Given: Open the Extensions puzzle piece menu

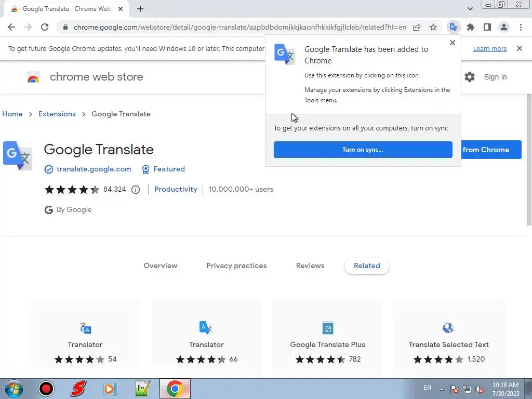Looking at the screenshot, I should point(471,27).
